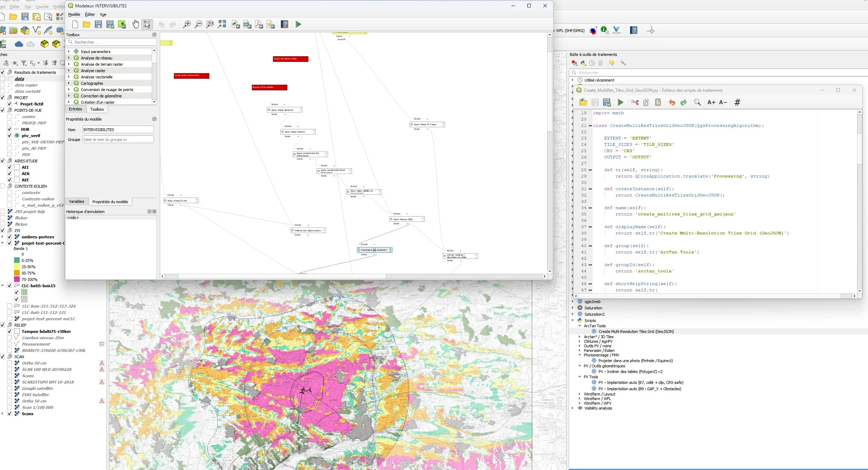Viewport: 868px width, 470px height.
Task: Save model in project icon
Action: 122,24
